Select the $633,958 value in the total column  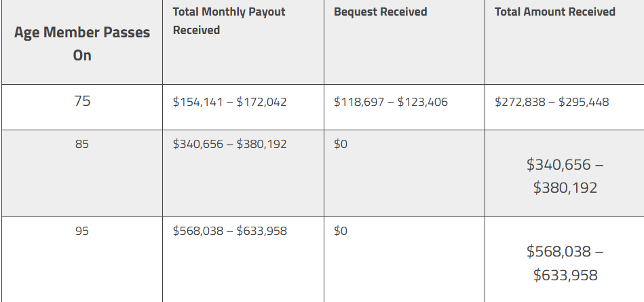(x=565, y=275)
